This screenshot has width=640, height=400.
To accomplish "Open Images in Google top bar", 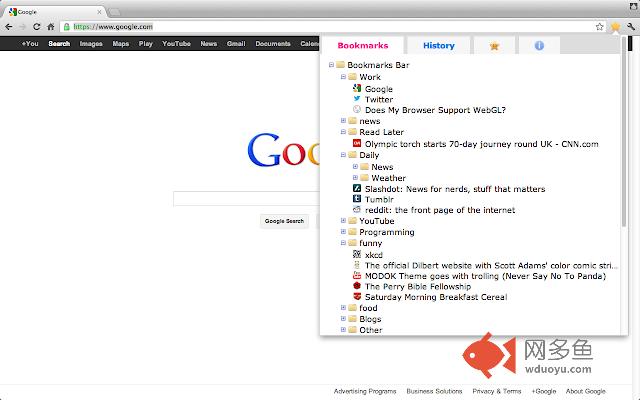I will tap(91, 43).
